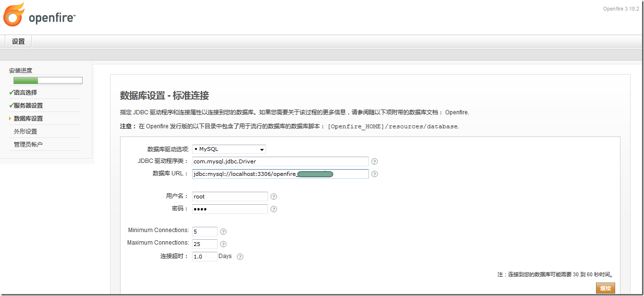The image size is (644, 296).
Task: Focus the JDBC 驱动程序类 input field
Action: pos(280,161)
